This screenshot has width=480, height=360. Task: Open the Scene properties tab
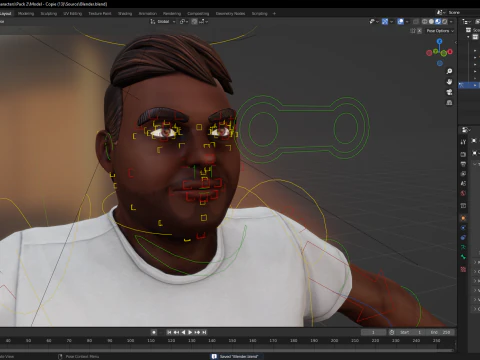463,183
